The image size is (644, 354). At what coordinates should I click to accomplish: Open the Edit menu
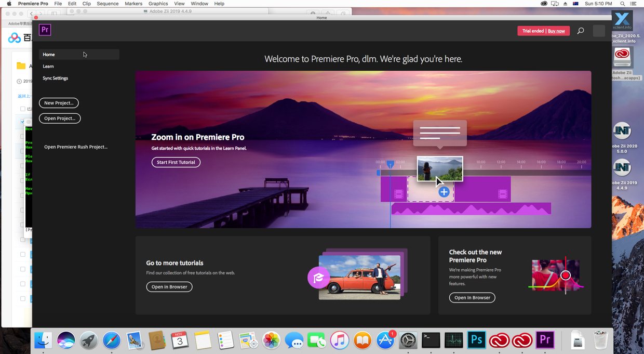click(x=72, y=4)
